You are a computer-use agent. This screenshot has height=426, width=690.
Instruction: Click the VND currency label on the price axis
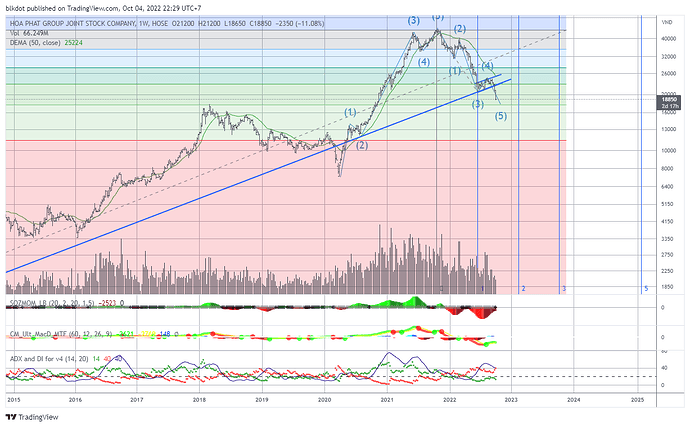(667, 22)
